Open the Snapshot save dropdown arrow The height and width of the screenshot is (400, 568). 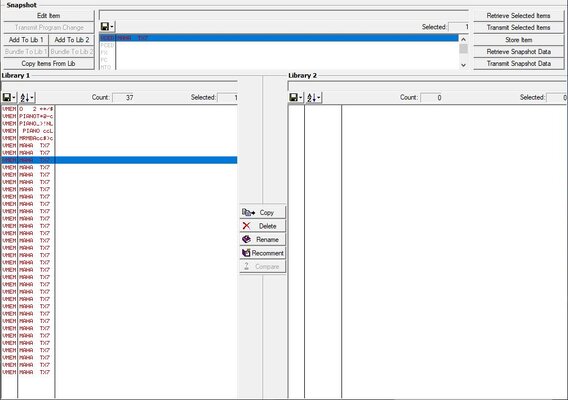[x=112, y=26]
